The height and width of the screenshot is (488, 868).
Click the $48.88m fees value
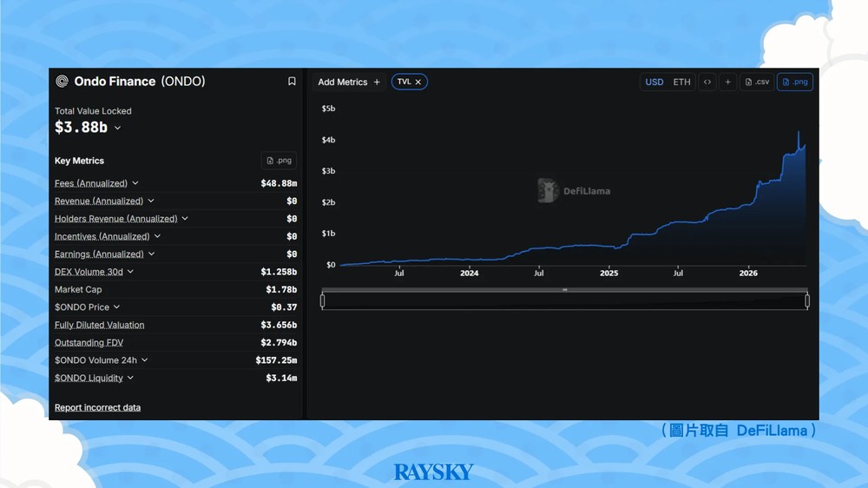[x=279, y=183]
